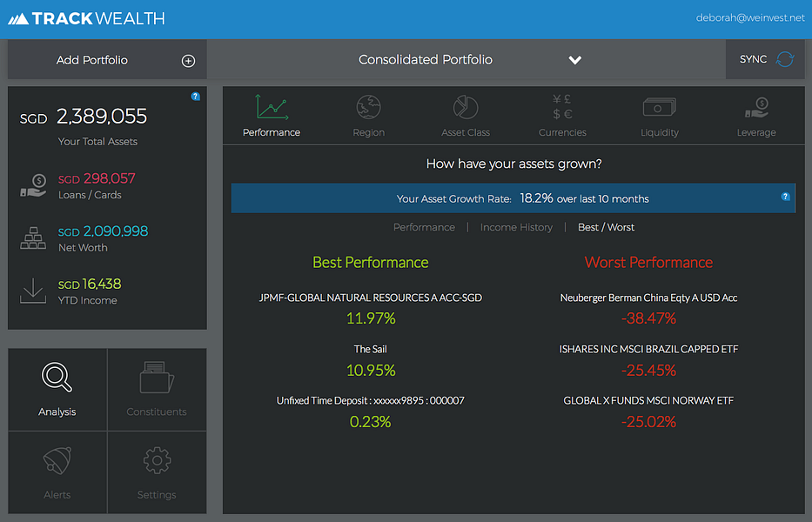Click the Liquidity tab label
The image size is (812, 522).
pos(659,132)
